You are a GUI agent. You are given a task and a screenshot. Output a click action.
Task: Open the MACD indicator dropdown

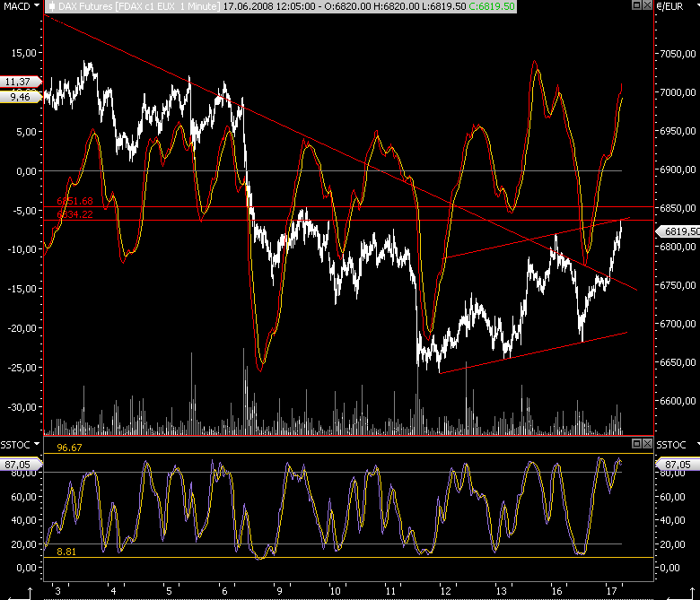[37, 5]
